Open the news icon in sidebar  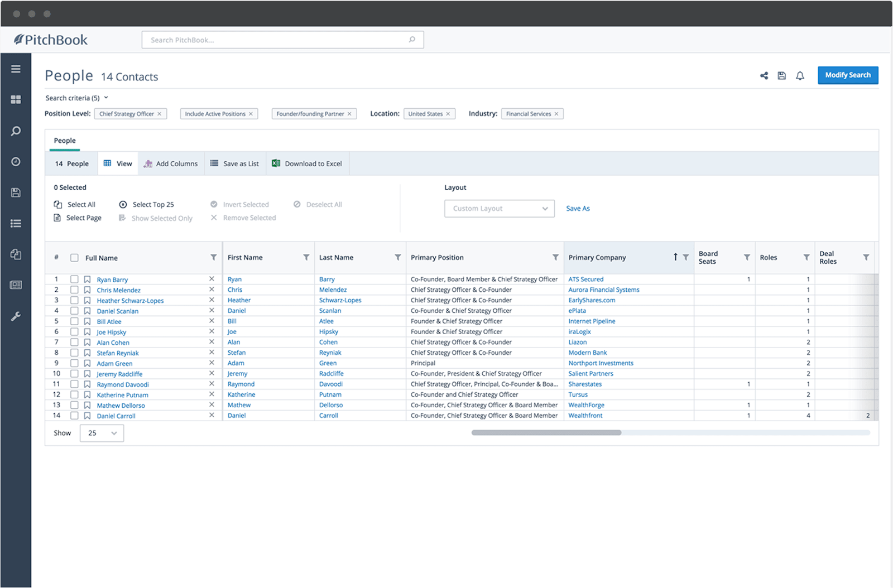point(16,285)
